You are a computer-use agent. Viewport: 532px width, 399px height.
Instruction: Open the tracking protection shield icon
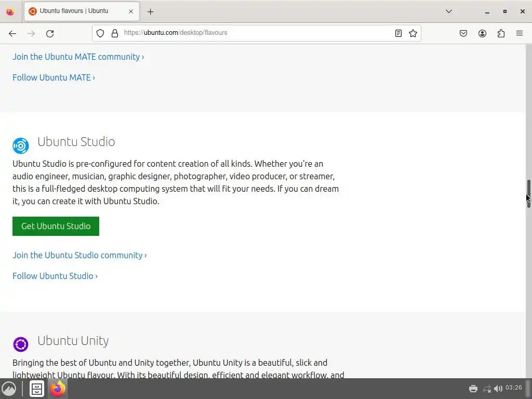(x=100, y=33)
